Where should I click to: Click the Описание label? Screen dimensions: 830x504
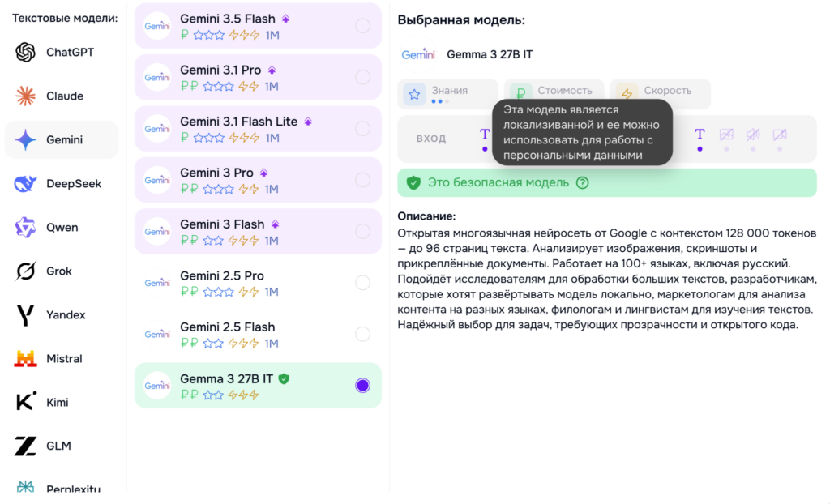point(426,216)
